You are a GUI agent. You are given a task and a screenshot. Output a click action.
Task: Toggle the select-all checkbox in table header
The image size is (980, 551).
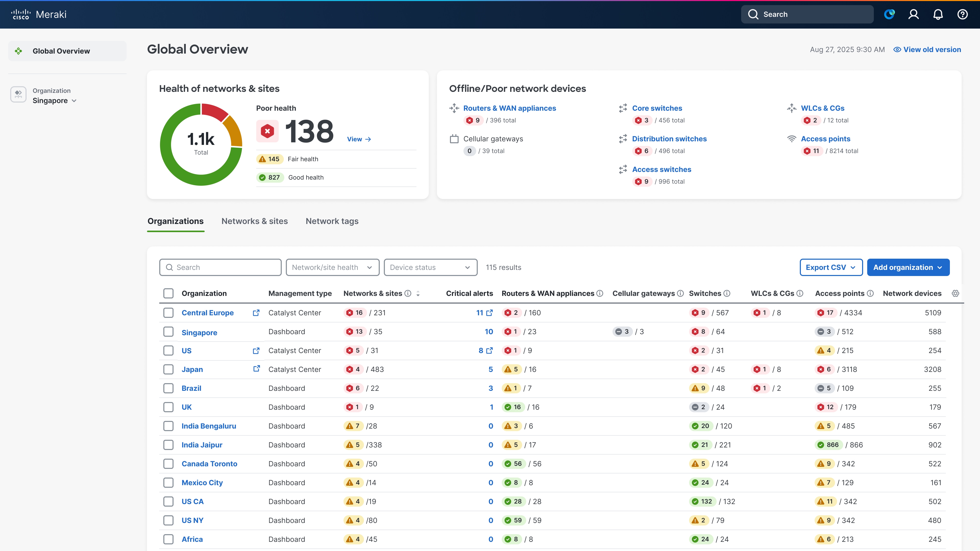[x=168, y=293]
